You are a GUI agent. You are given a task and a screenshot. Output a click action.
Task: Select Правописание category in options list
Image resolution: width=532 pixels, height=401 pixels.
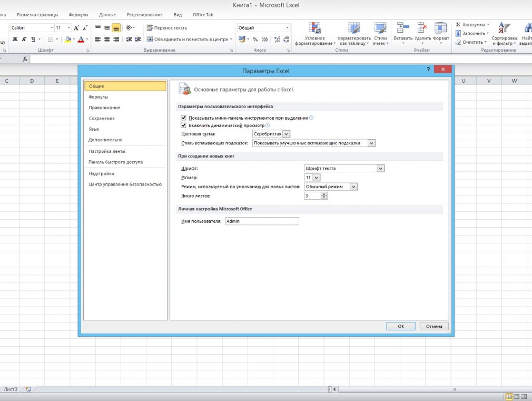125,107
